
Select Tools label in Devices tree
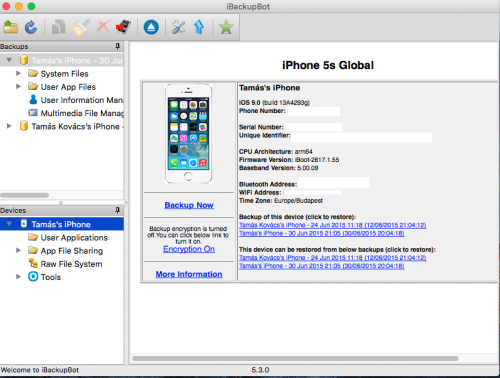[x=51, y=277]
